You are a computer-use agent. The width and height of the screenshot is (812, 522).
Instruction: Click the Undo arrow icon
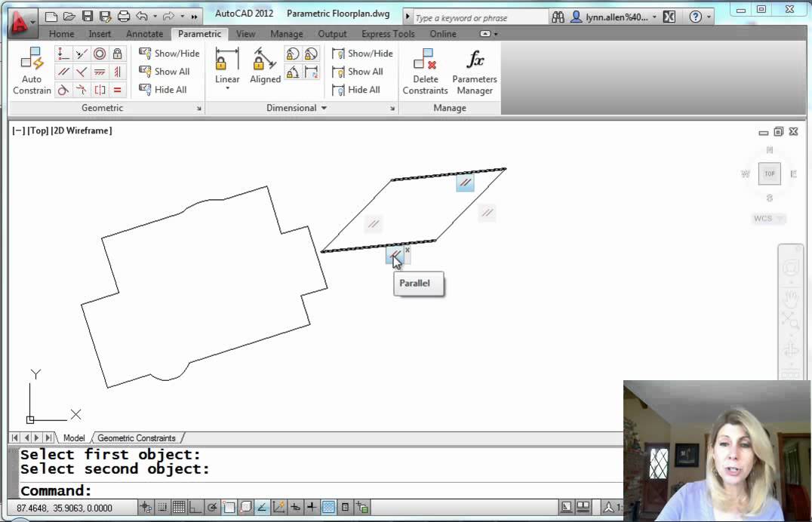pyautogui.click(x=142, y=16)
